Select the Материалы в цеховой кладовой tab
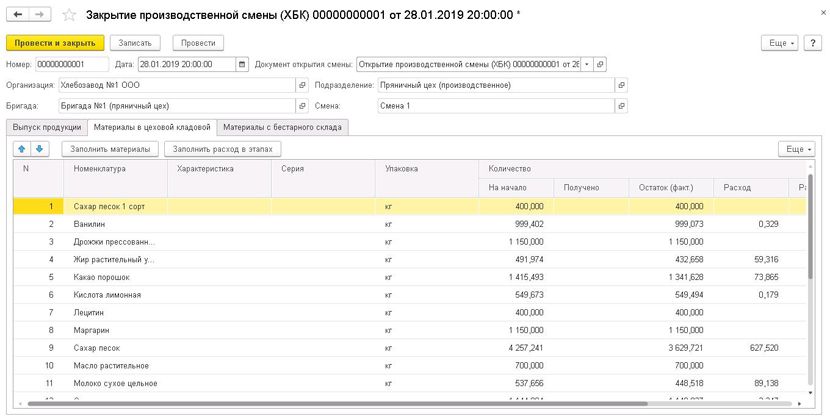 (x=152, y=127)
